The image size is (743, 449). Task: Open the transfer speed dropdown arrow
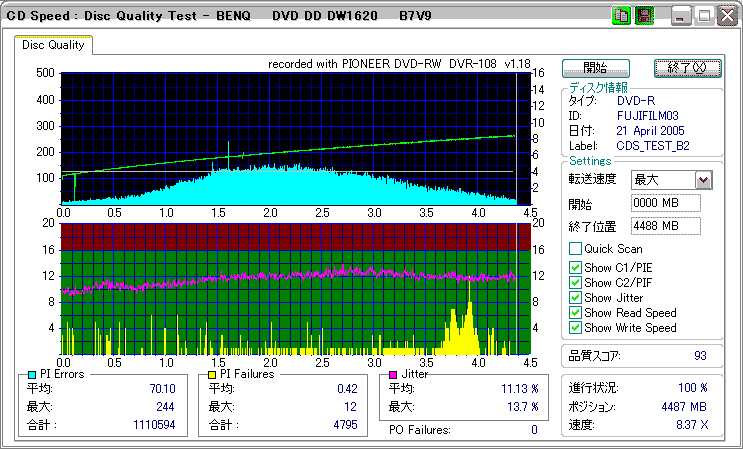pos(703,180)
